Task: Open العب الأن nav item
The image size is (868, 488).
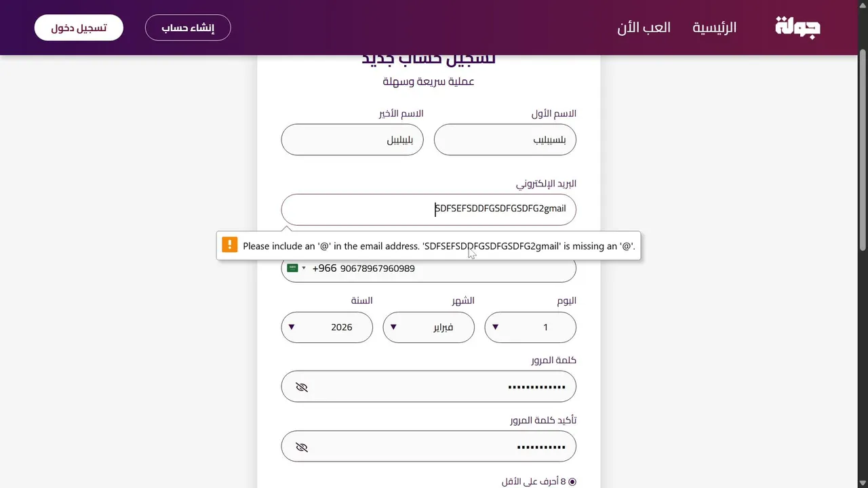Action: (x=644, y=28)
